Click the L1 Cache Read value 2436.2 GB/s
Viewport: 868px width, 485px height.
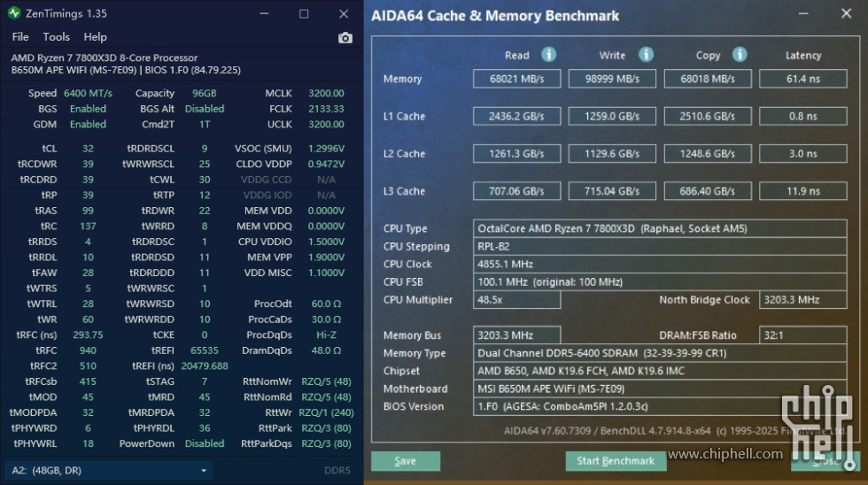click(x=516, y=116)
